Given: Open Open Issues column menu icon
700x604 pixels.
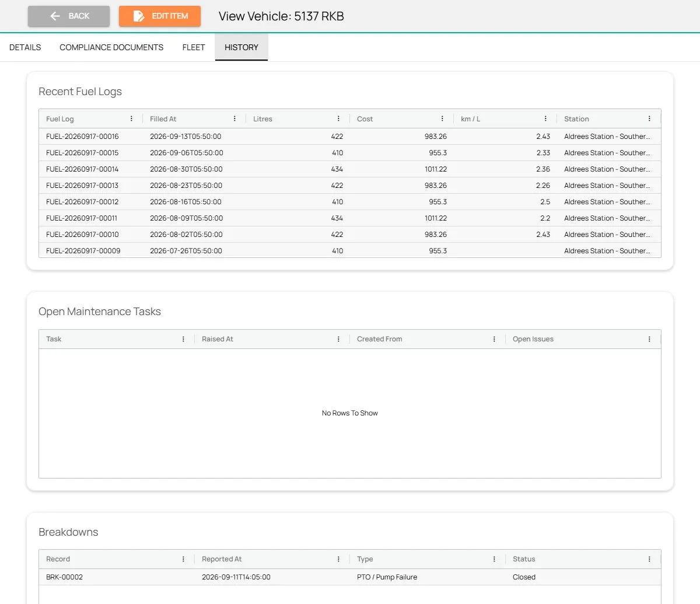Looking at the screenshot, I should pos(649,339).
